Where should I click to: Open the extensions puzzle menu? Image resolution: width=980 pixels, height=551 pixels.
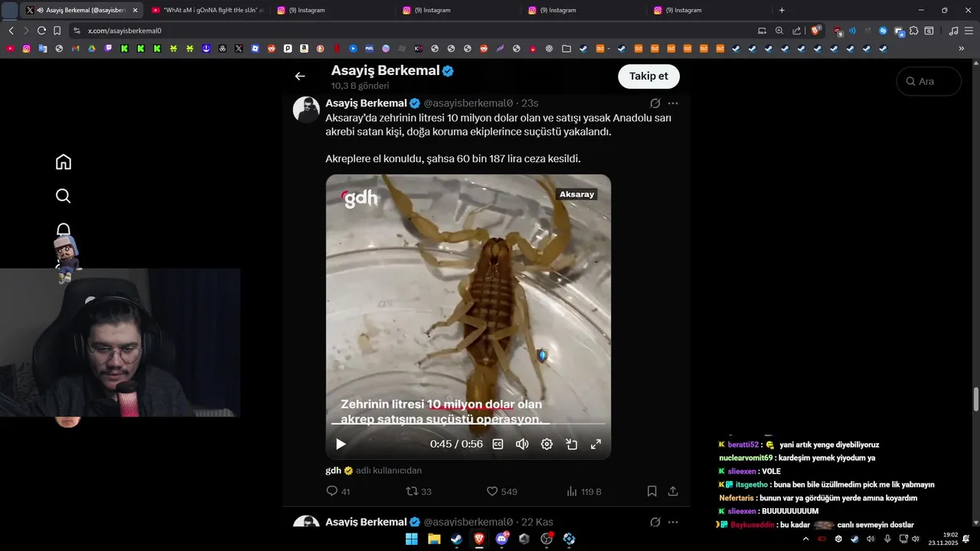[914, 31]
